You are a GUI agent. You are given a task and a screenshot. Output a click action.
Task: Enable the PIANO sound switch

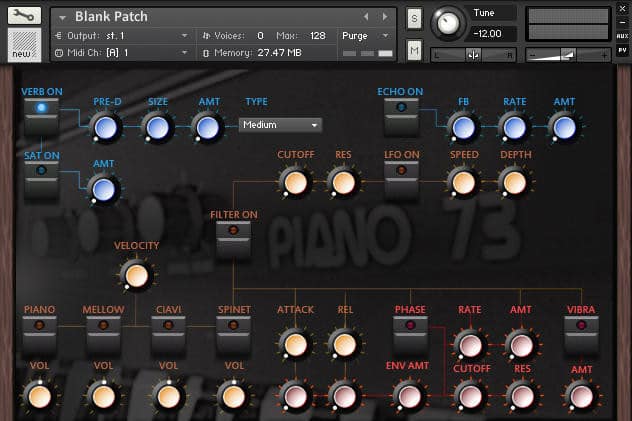(39, 334)
